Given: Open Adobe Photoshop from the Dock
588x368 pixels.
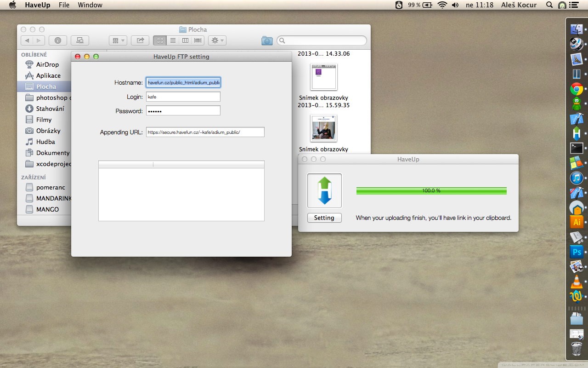Looking at the screenshot, I should pos(577,252).
